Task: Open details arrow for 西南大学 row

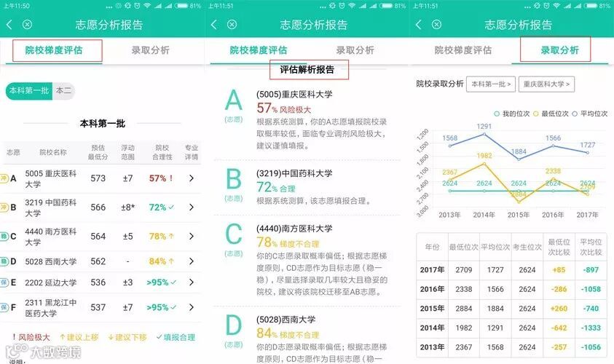Action: 191,261
